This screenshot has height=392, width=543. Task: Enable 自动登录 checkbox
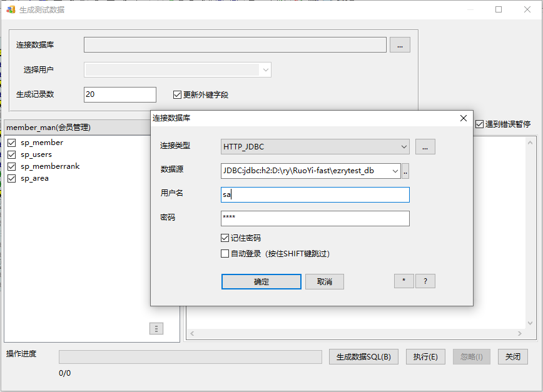coord(225,254)
